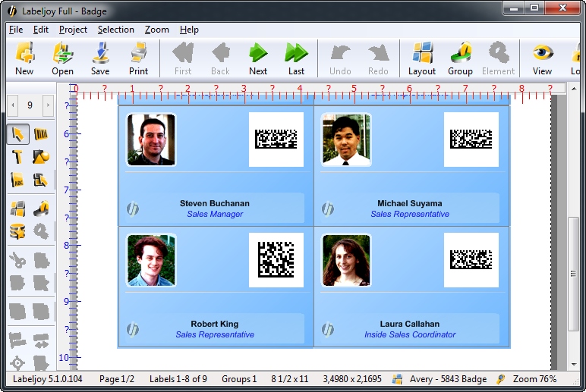This screenshot has width=586, height=392.
Task: Click the gauge group icon in the side palette
Action: 41,209
